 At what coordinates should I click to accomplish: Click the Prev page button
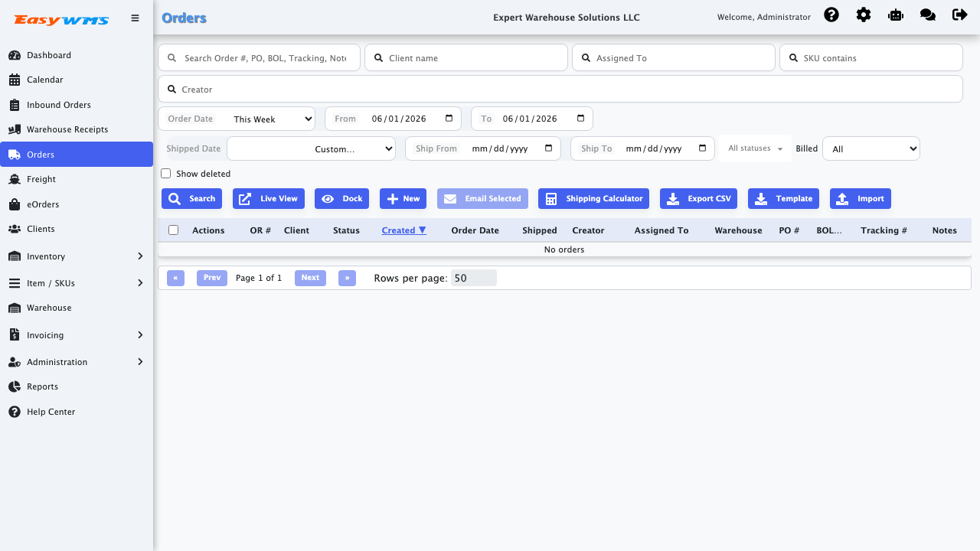[212, 278]
